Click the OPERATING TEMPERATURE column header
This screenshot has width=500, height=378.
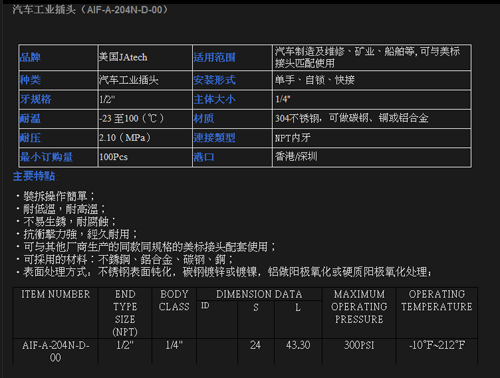coord(437,300)
